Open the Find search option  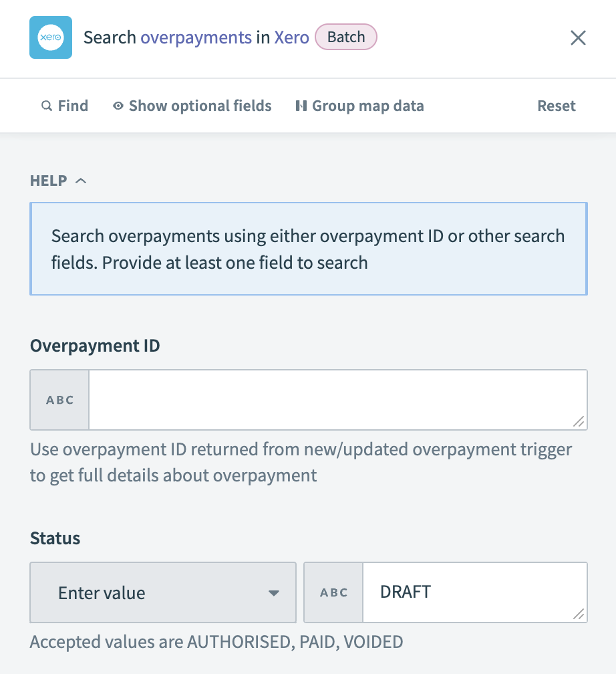[x=65, y=106]
